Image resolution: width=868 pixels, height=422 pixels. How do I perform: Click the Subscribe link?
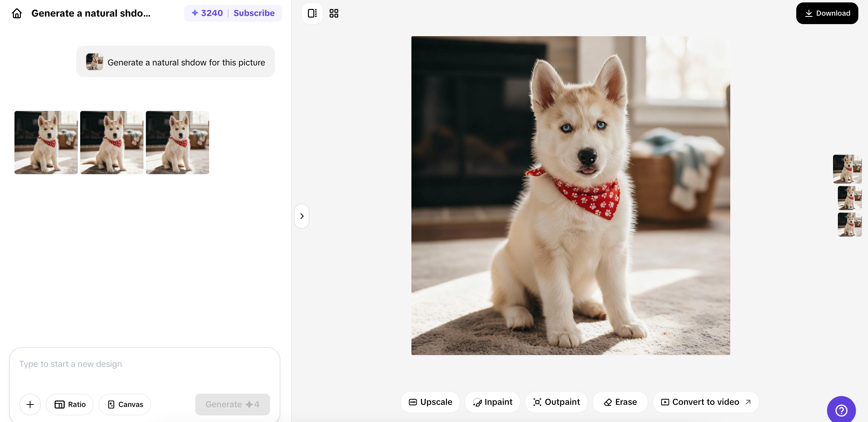(x=254, y=13)
